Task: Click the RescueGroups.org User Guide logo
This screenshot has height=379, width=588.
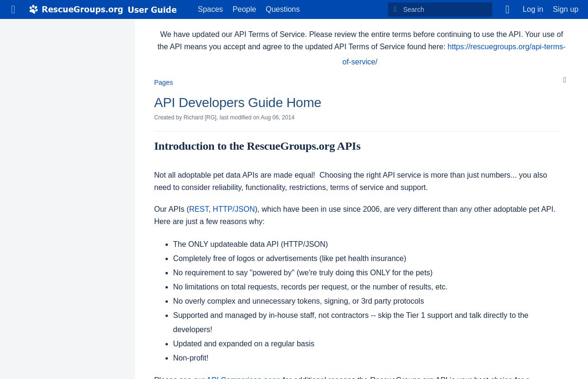Action: 103,9
